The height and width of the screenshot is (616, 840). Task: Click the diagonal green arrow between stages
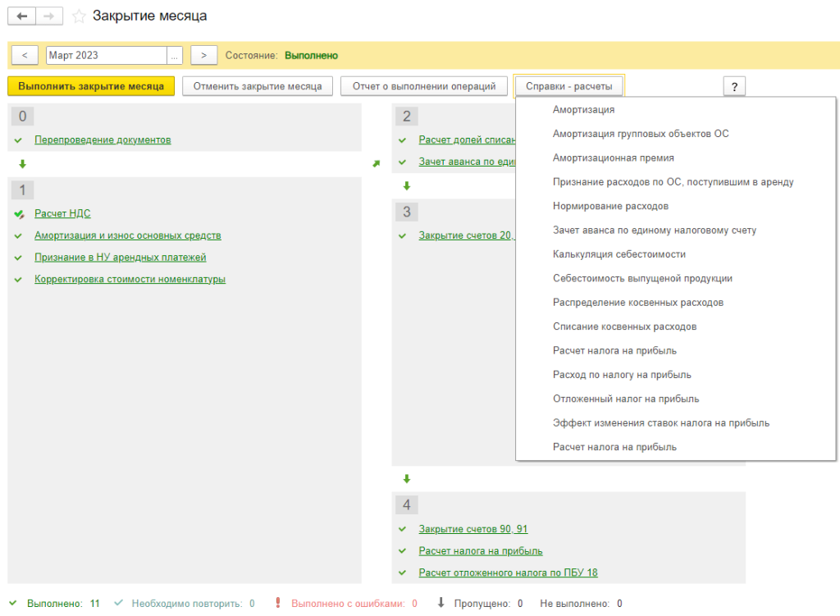coord(377,164)
